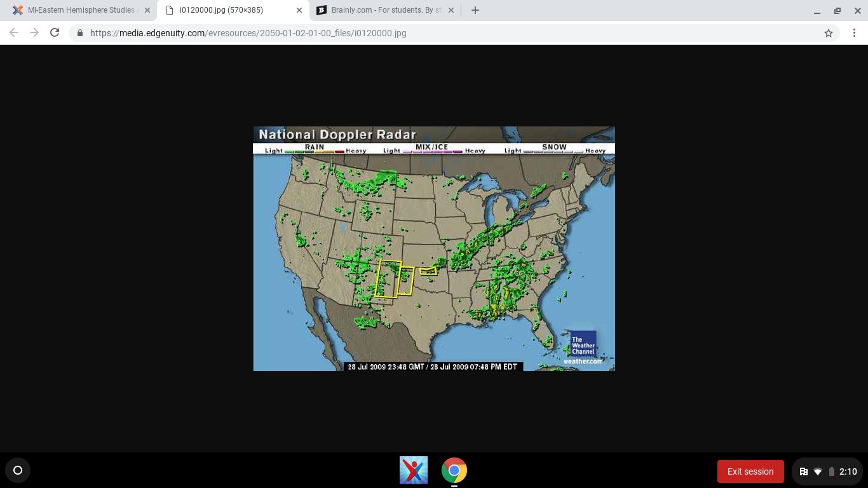View site security lock information
The image size is (868, 488).
[x=80, y=33]
